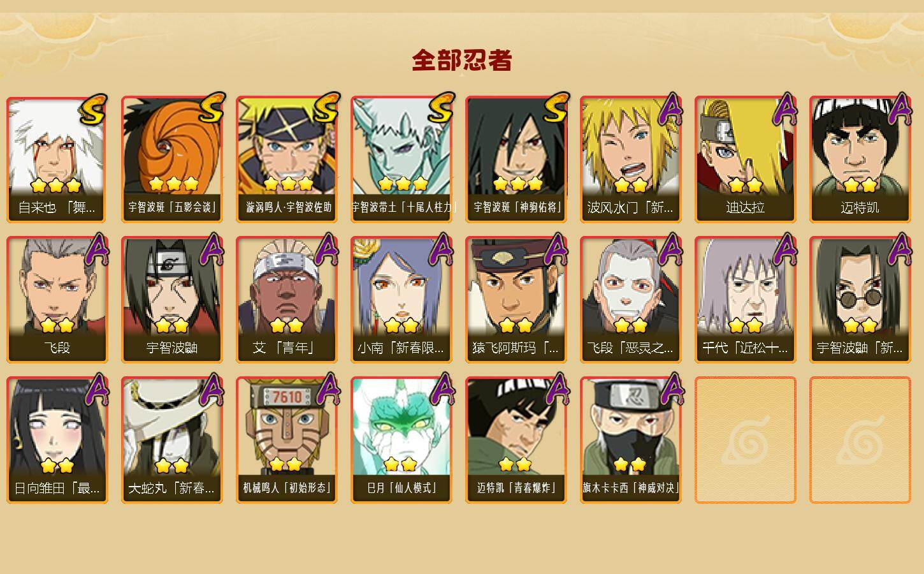Click 旗木卡卡西「神威对决」 card
924x574 pixels.
pyautogui.click(x=630, y=440)
